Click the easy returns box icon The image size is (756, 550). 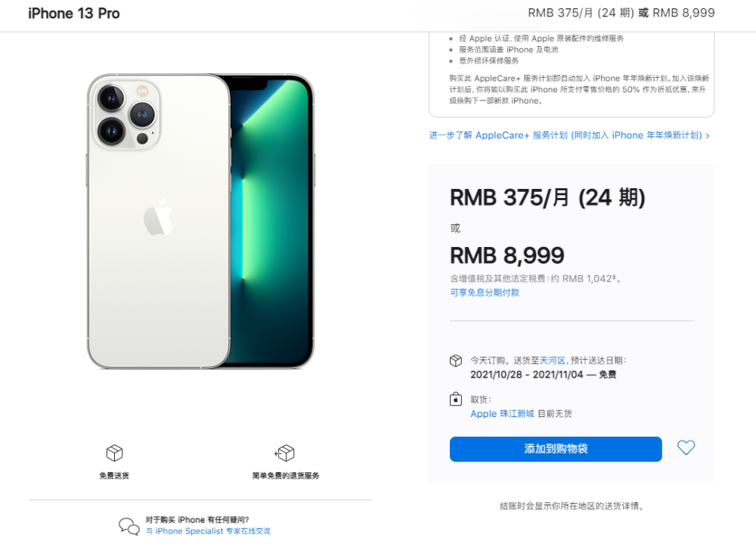click(284, 453)
